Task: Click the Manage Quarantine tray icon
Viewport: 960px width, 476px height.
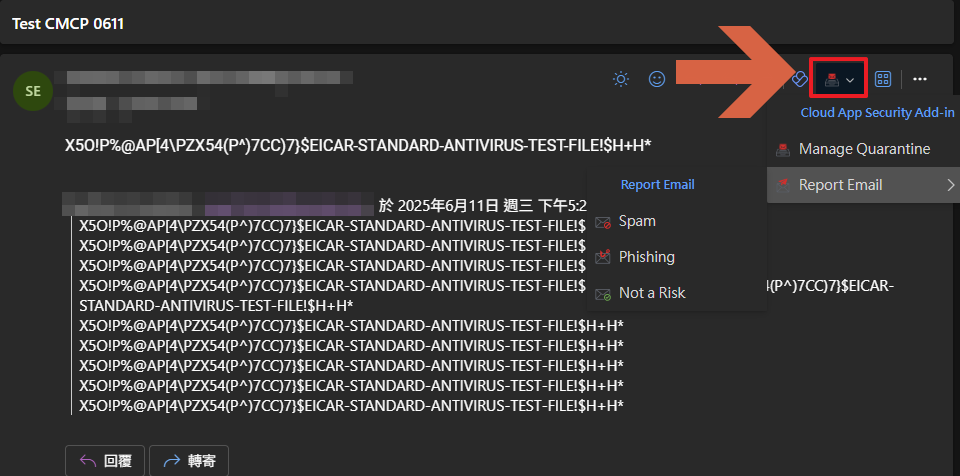Action: (784, 149)
